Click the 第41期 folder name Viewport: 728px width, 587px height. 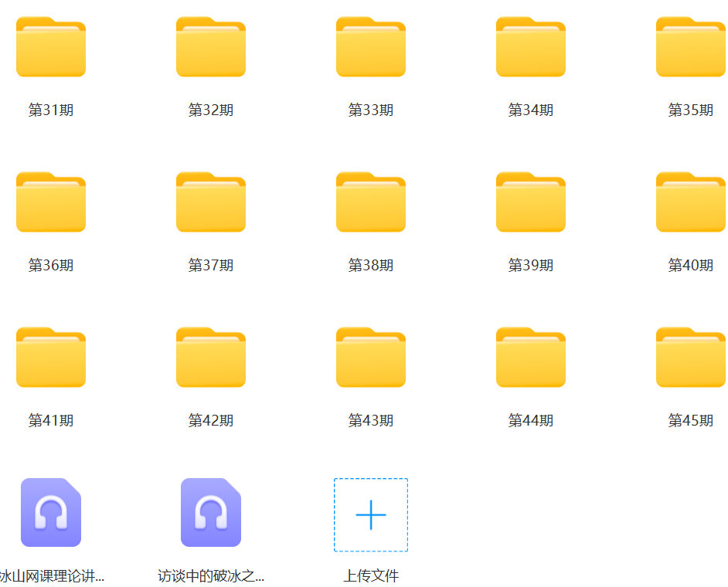51,420
